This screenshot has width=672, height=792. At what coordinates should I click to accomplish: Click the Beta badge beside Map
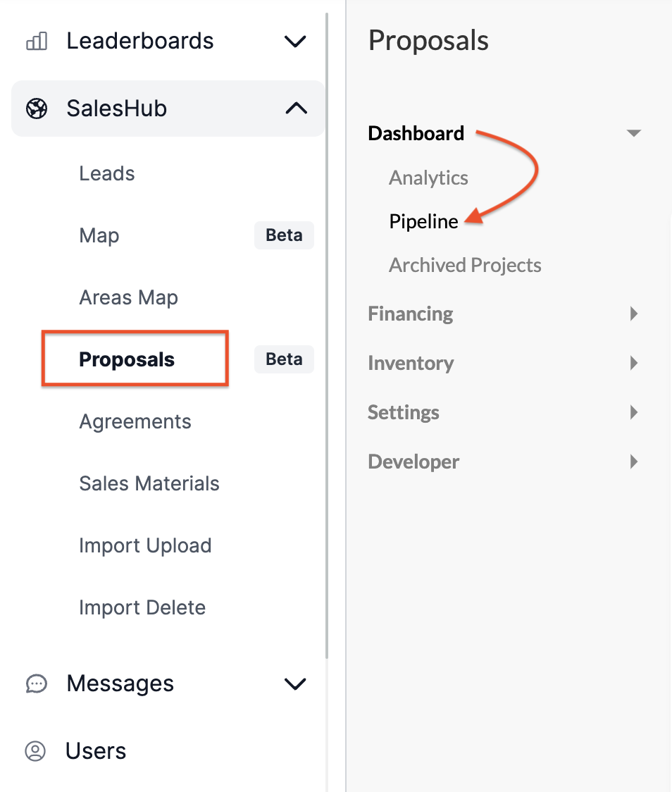[284, 235]
